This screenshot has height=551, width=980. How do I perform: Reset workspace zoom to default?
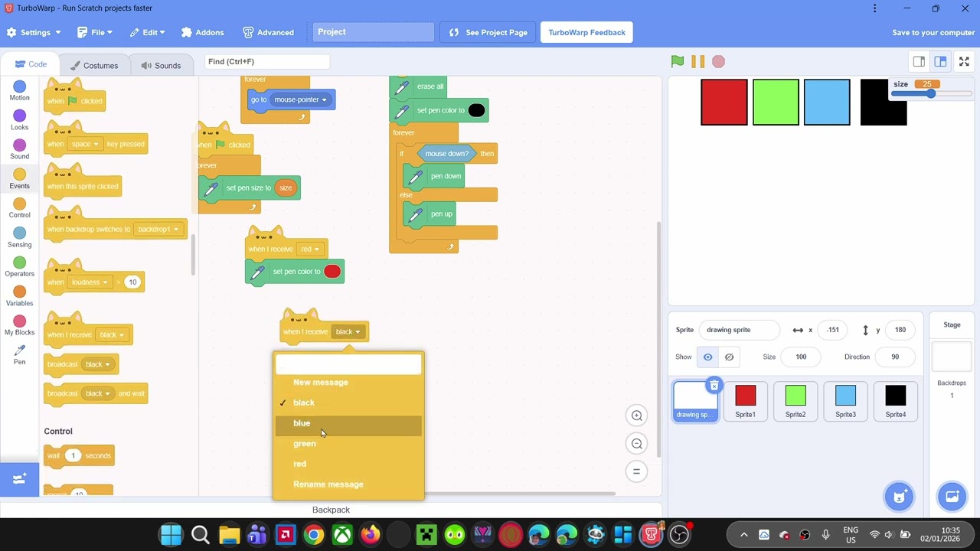pos(636,471)
